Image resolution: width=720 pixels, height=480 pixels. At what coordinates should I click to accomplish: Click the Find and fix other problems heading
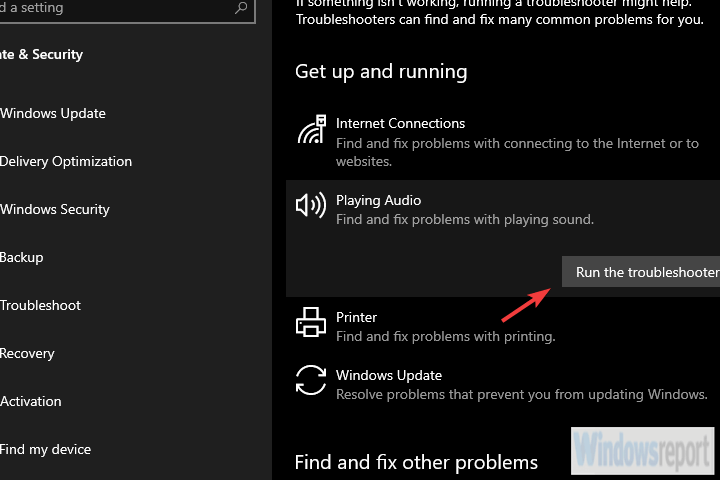pos(416,463)
